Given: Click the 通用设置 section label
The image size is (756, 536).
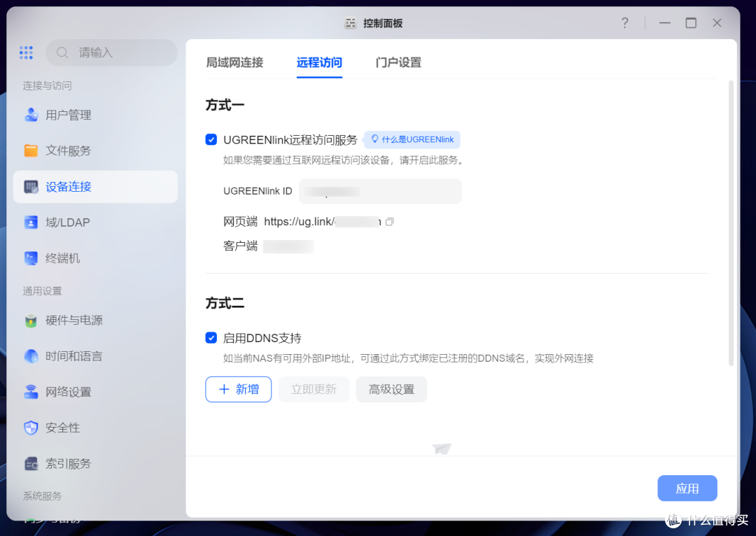Looking at the screenshot, I should 43,291.
